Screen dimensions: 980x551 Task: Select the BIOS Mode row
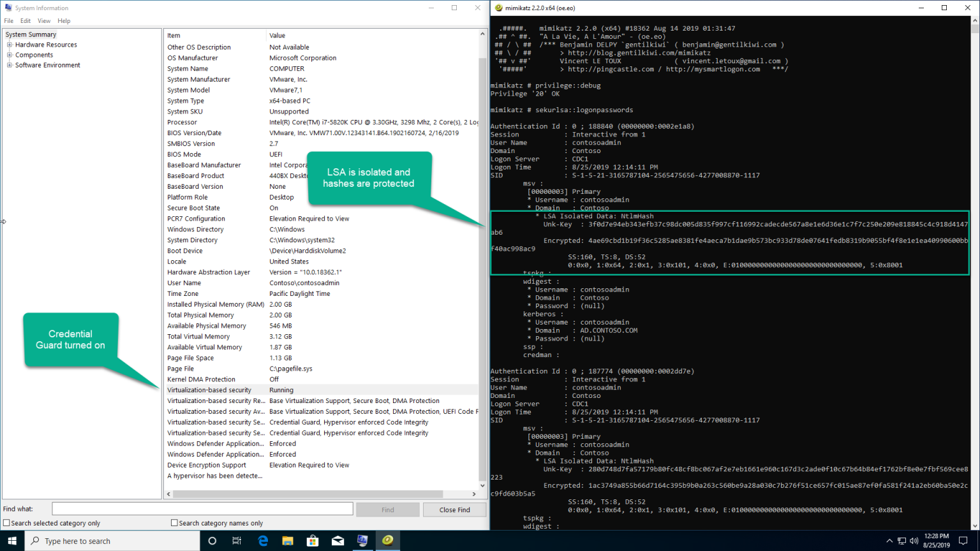coord(322,154)
